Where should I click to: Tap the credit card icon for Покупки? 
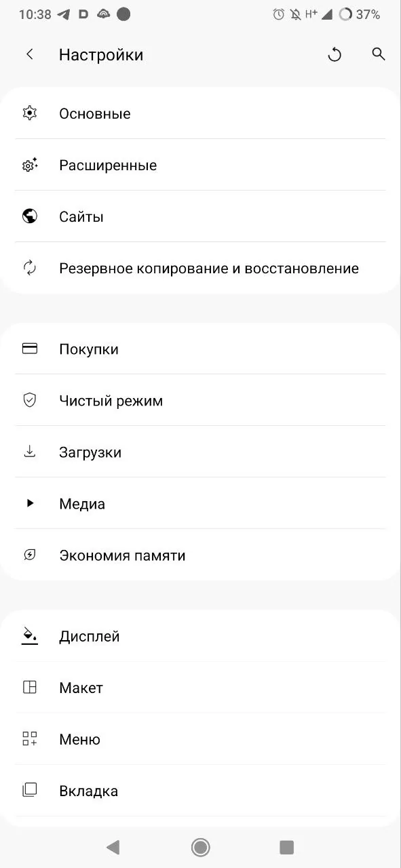point(29,349)
